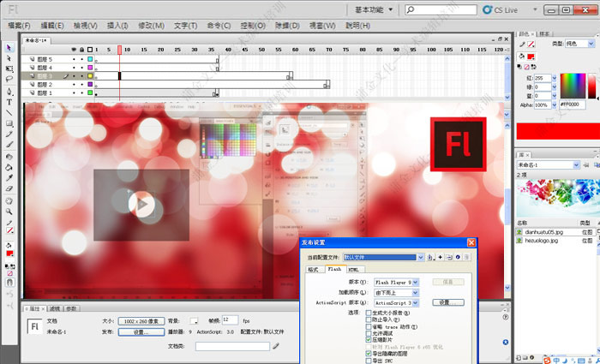Open the ActionScript 版本 dropdown
The width and height of the screenshot is (600, 364).
point(416,303)
